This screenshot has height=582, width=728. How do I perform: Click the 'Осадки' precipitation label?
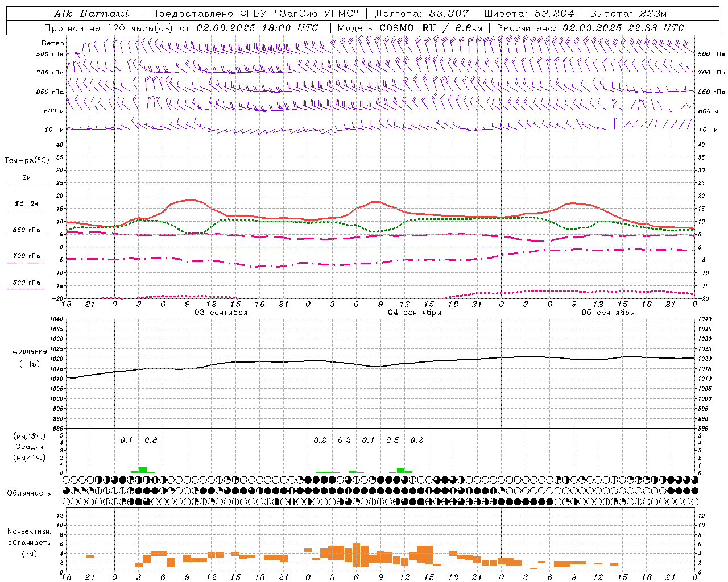click(x=29, y=447)
